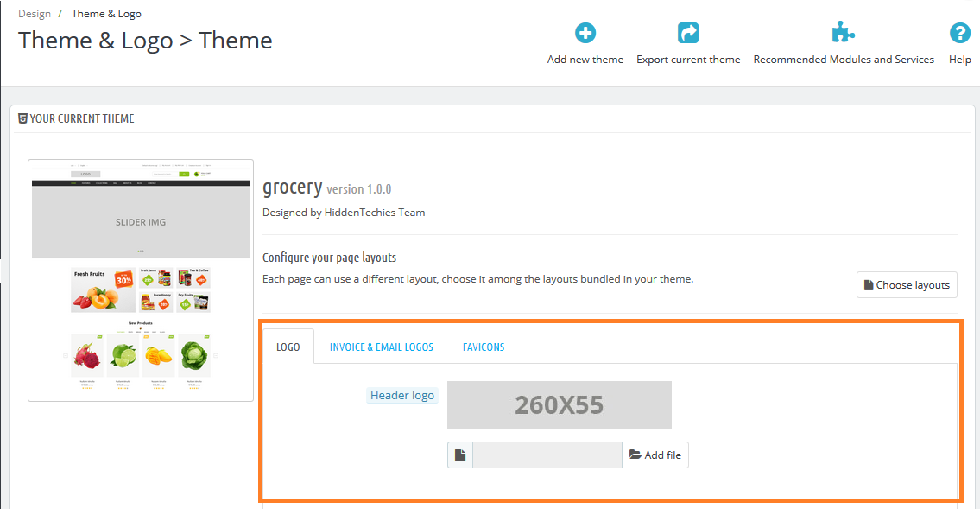Open Recommended Modules and Services puzzle icon
980x509 pixels.
843,34
